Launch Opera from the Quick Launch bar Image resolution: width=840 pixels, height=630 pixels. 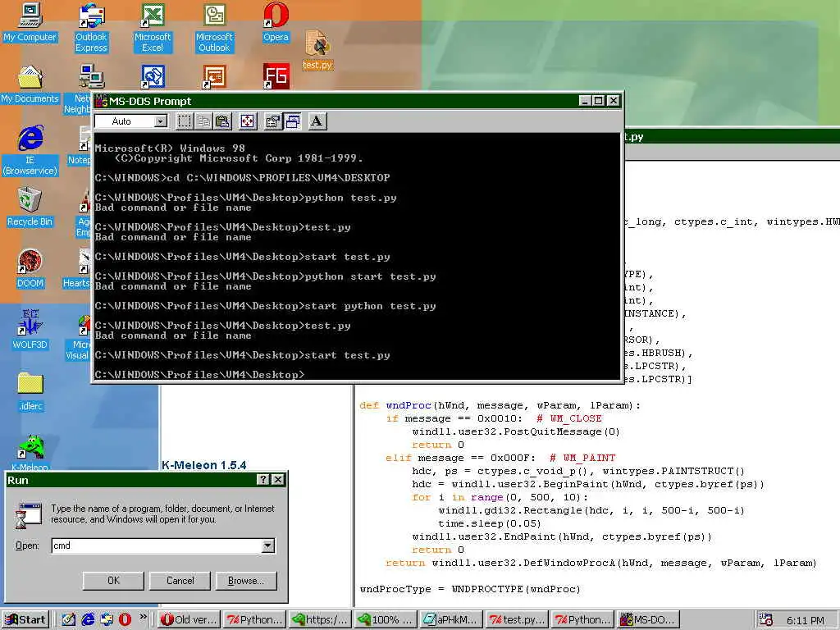pyautogui.click(x=125, y=620)
